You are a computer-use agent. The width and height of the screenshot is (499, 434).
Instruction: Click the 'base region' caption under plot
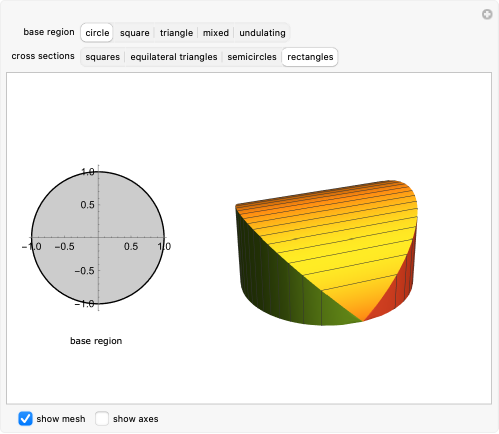pos(96,341)
